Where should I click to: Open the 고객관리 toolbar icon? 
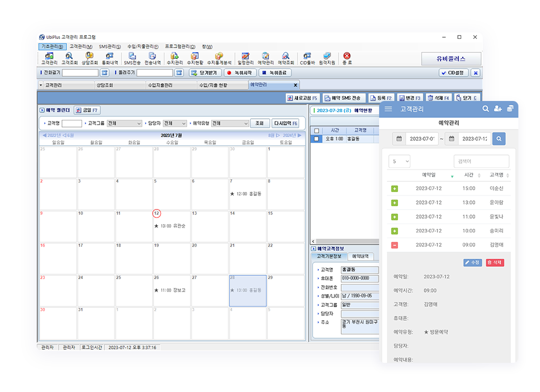(x=49, y=58)
